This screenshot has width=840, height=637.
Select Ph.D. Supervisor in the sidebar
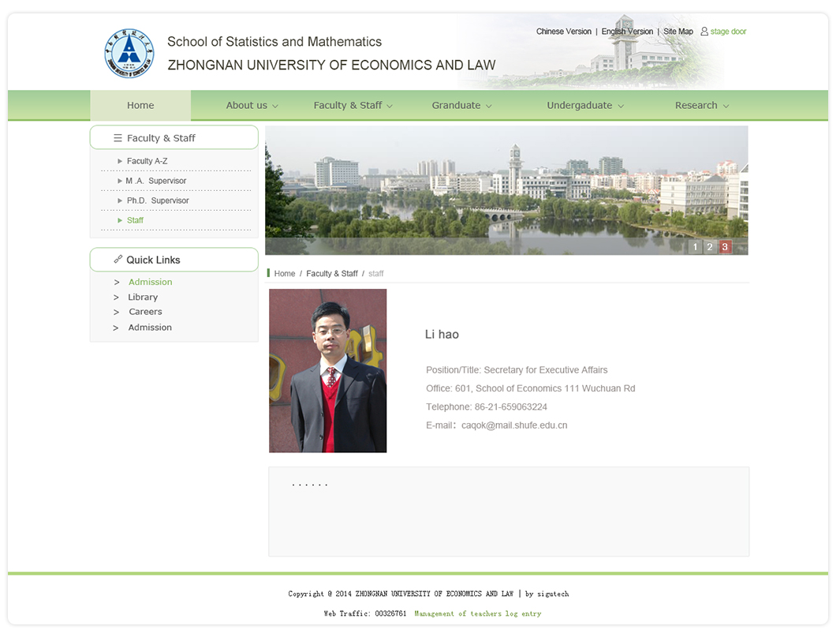point(158,200)
